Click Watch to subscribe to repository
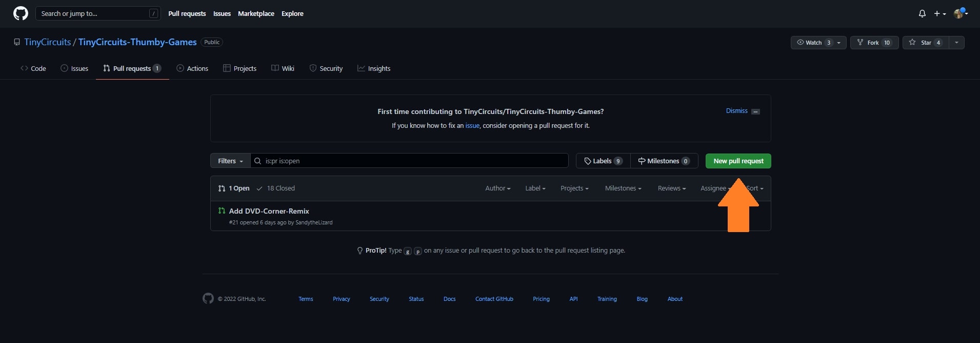The image size is (980, 343). (813, 43)
